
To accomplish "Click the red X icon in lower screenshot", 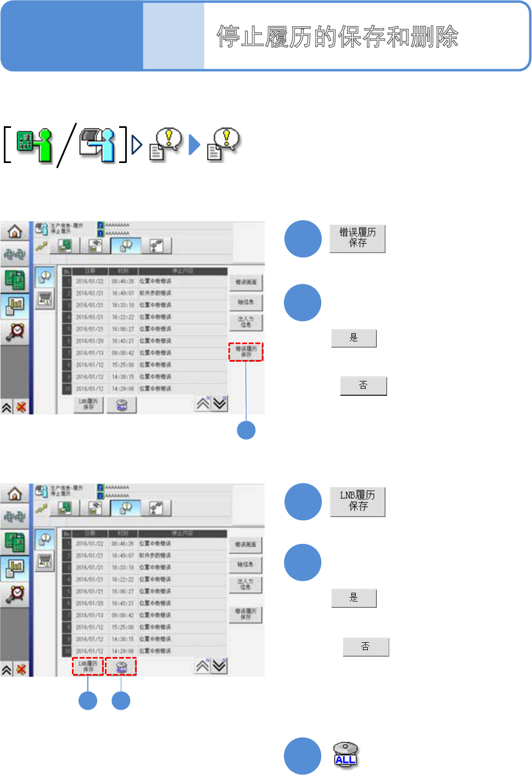I will [21, 669].
